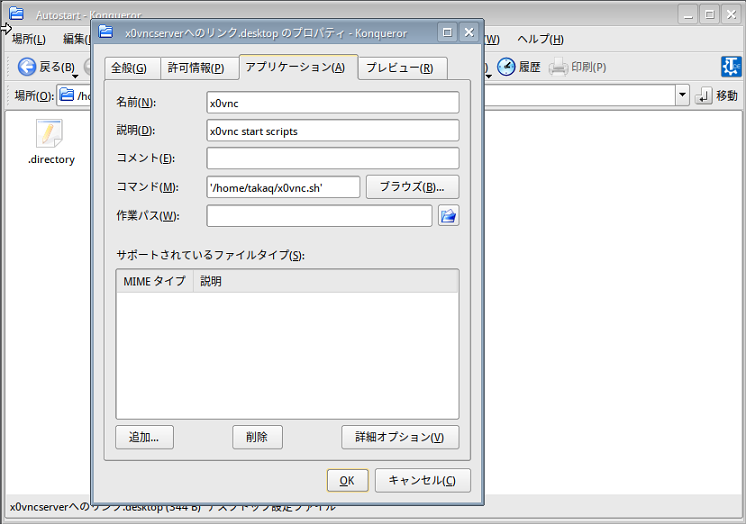746x525 pixels.
Task: Click the 説明 column header in file types list
Action: 325,281
